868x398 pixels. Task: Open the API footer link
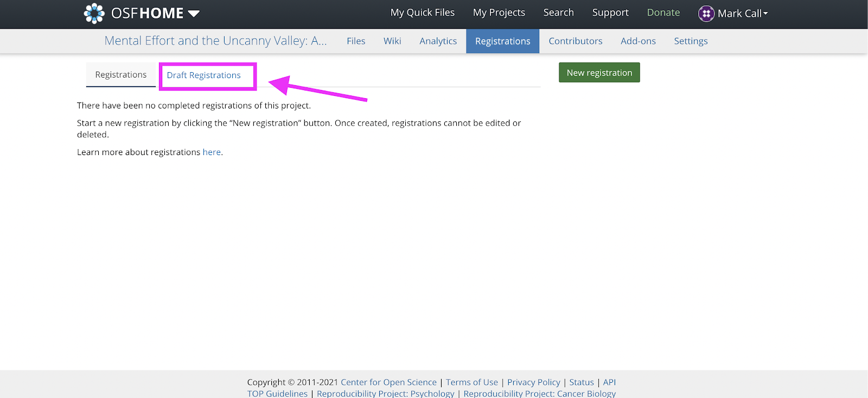(x=610, y=382)
